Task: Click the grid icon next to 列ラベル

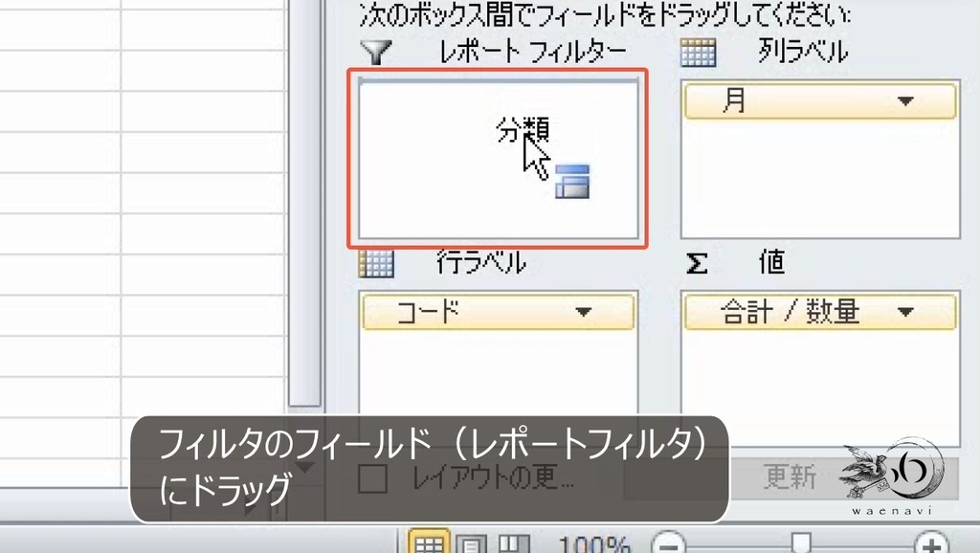Action: click(x=698, y=54)
